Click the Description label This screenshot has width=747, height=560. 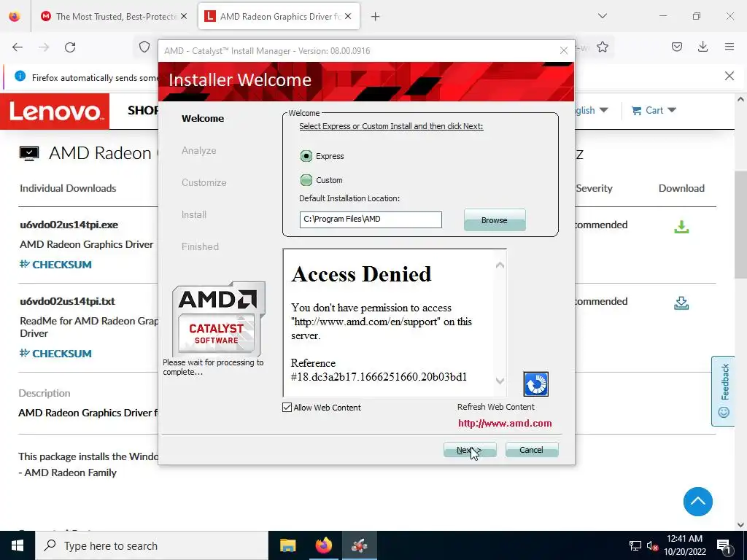[x=44, y=393]
